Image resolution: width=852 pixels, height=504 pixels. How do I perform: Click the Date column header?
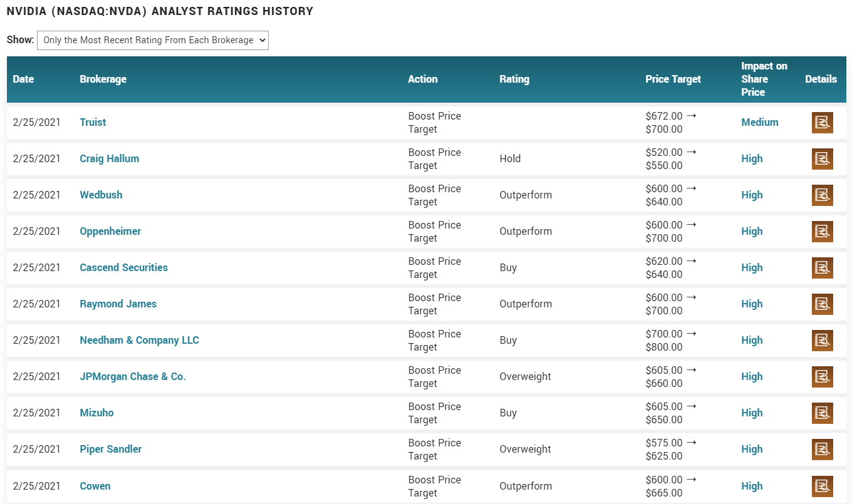click(x=23, y=79)
